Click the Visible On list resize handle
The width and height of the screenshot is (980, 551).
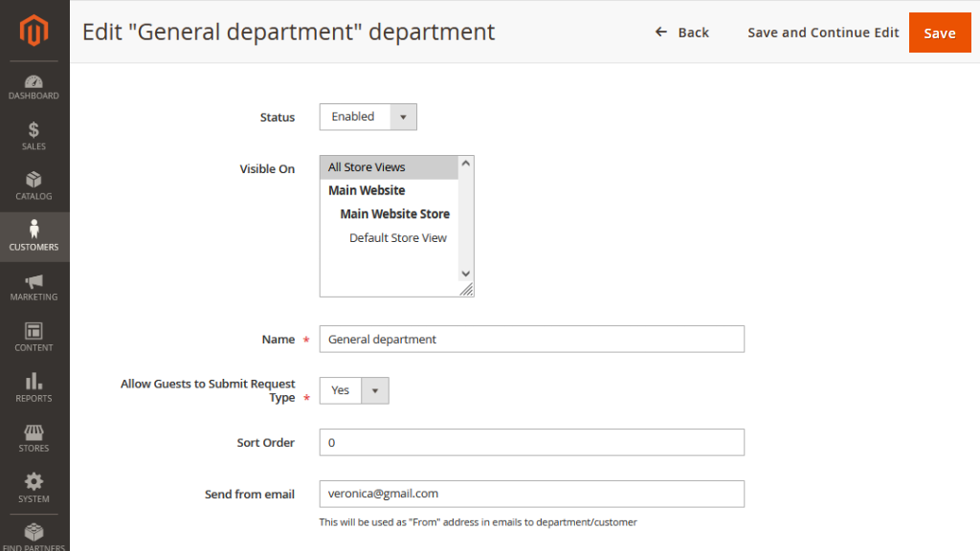466,289
